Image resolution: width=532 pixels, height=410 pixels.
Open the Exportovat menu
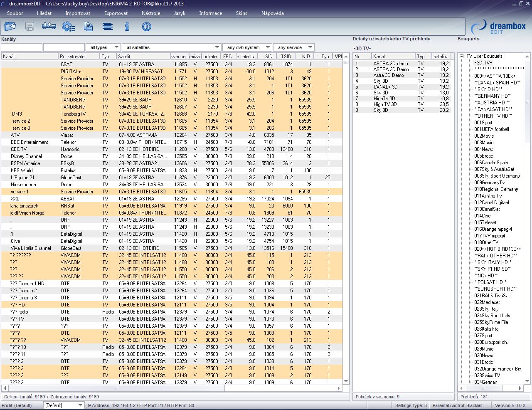[x=116, y=13]
